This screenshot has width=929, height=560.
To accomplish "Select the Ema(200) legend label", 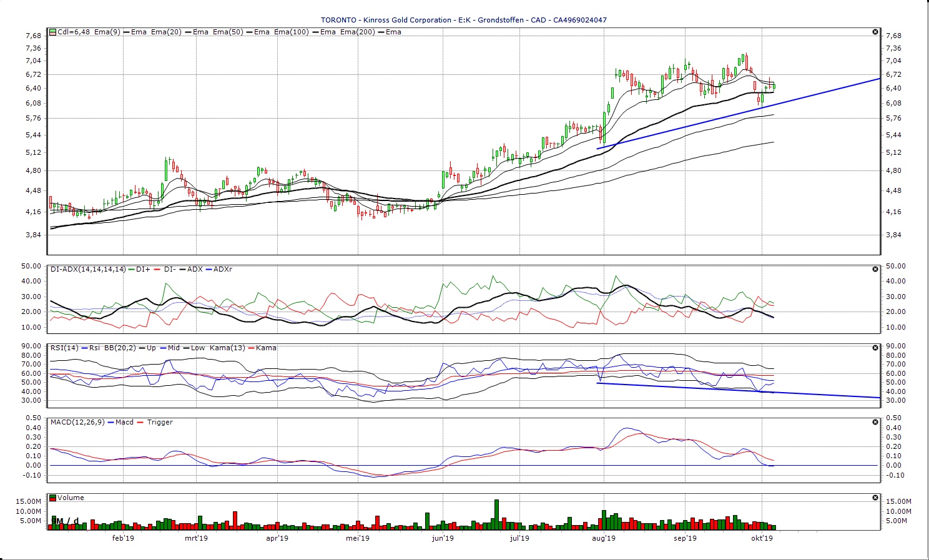I will [358, 32].
